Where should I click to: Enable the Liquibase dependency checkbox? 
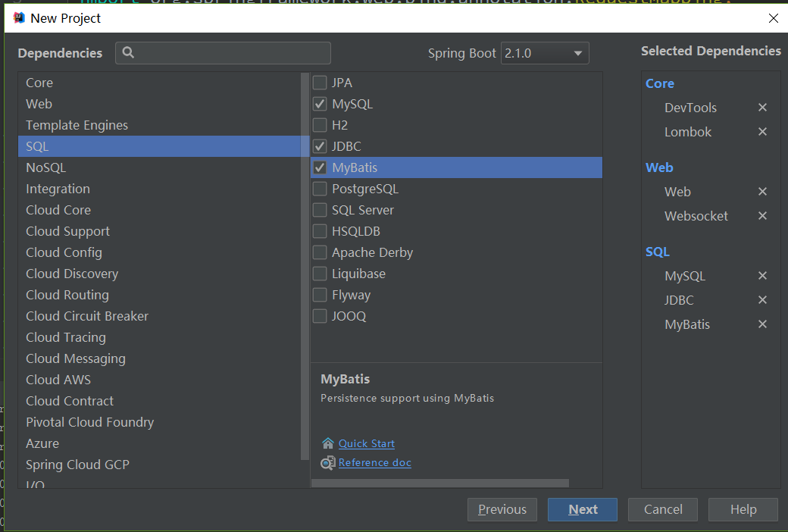320,274
